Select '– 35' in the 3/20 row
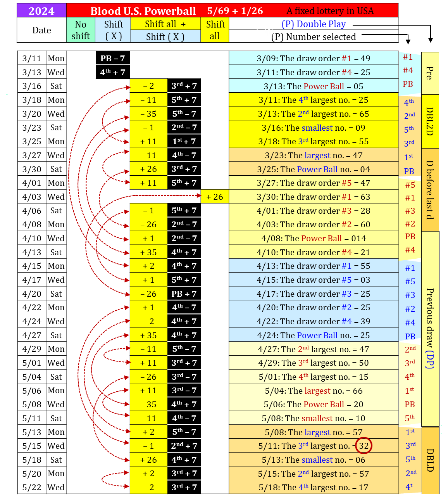The image size is (448, 498). coord(148,114)
